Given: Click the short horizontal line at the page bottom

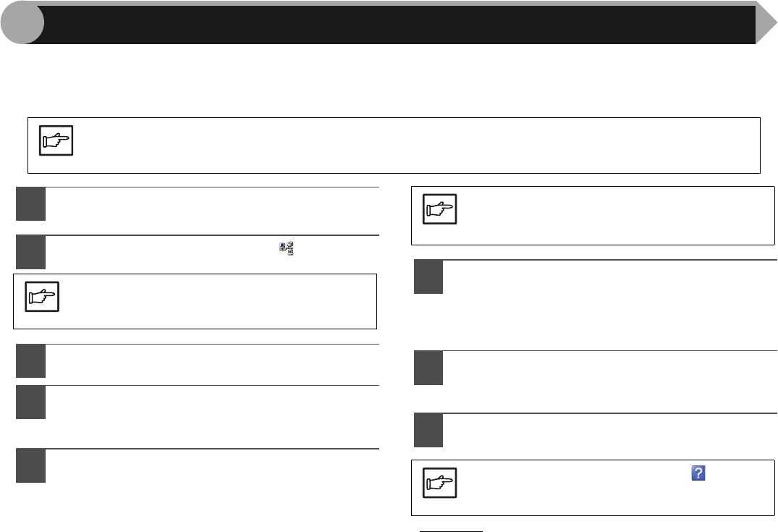Looking at the screenshot, I should coord(452,530).
